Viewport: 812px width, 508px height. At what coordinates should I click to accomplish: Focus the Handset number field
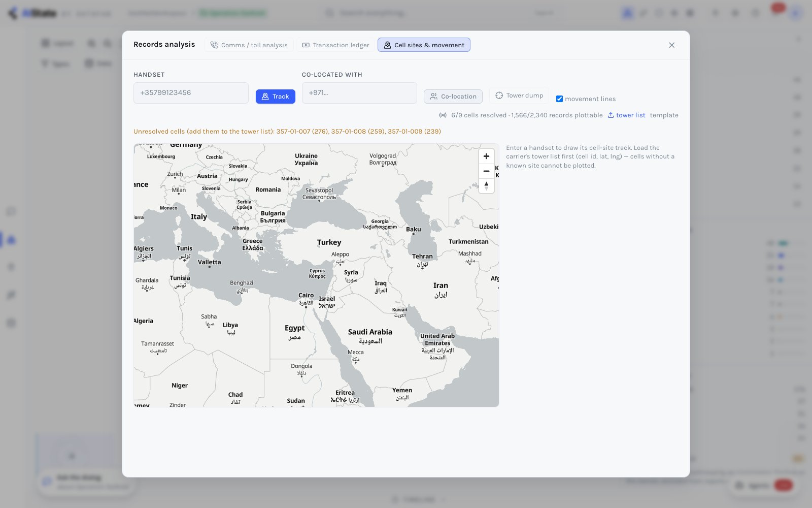click(191, 93)
